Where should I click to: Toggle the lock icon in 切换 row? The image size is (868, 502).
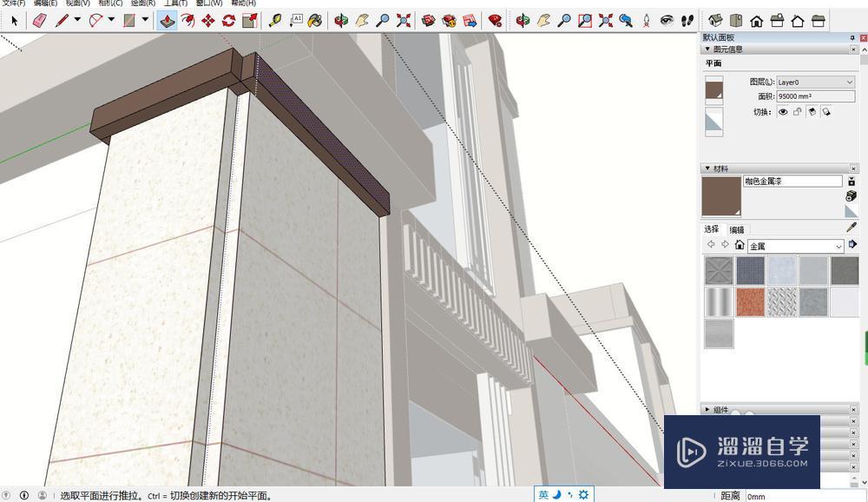797,112
